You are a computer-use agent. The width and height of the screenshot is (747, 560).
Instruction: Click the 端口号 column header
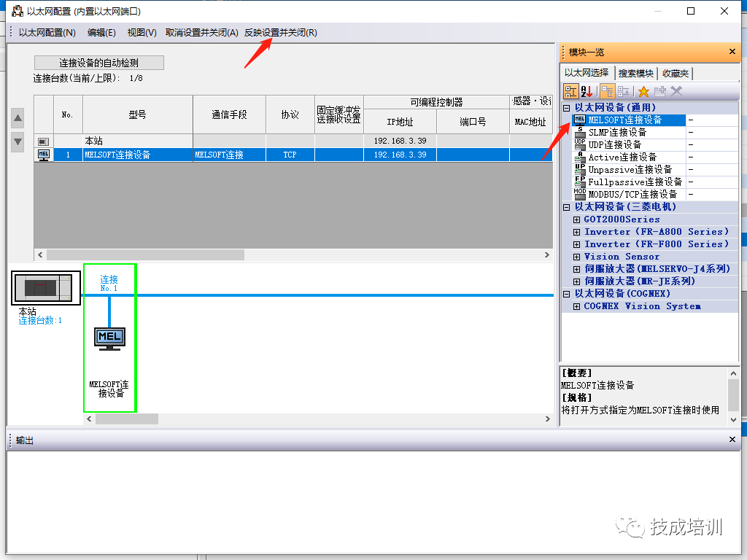click(473, 122)
